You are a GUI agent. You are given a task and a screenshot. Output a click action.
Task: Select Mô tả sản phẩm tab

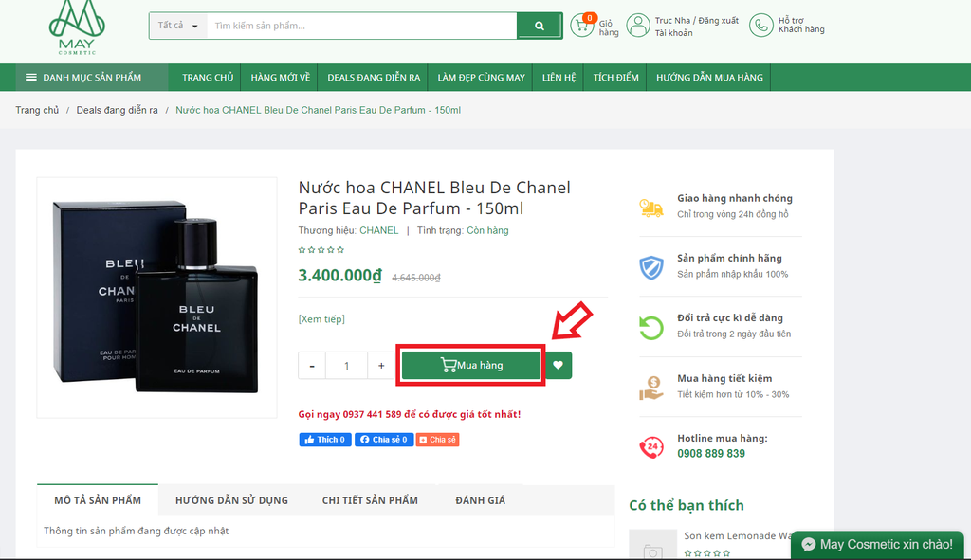tap(98, 500)
